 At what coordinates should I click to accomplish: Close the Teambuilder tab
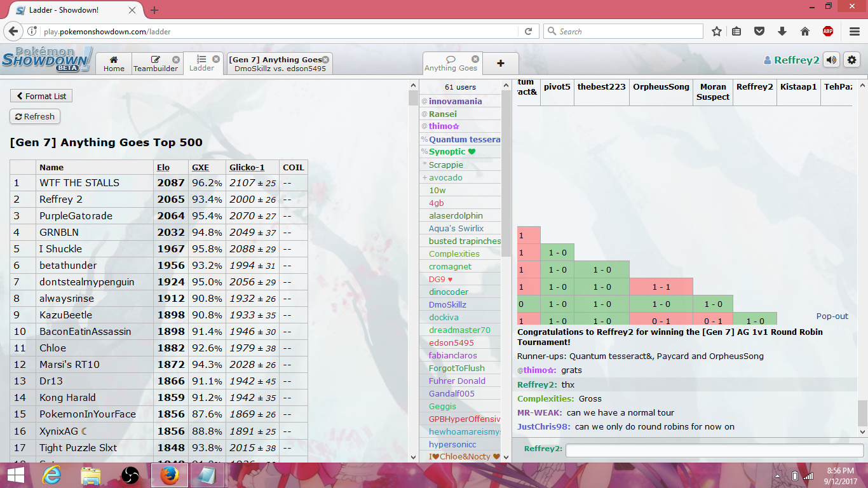176,60
